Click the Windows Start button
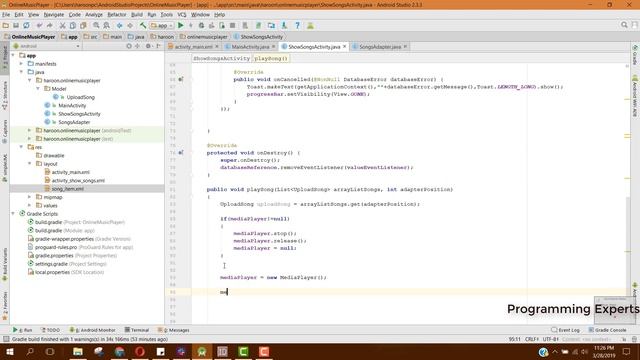640x360 pixels. point(9,351)
